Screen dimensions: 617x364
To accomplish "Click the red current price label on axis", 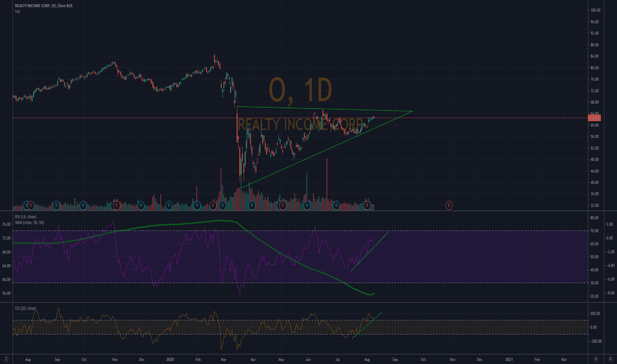I will coord(594,118).
